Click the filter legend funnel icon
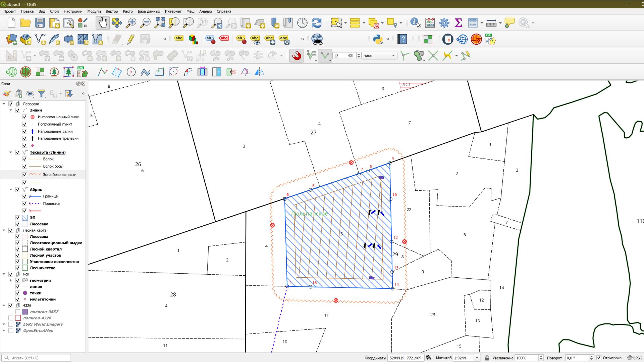This screenshot has width=644, height=362. (41, 93)
